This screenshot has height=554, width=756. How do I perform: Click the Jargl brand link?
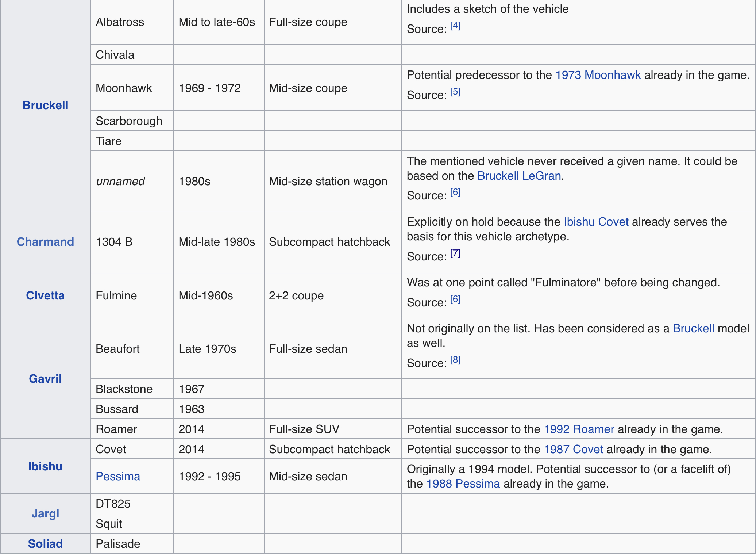click(45, 513)
